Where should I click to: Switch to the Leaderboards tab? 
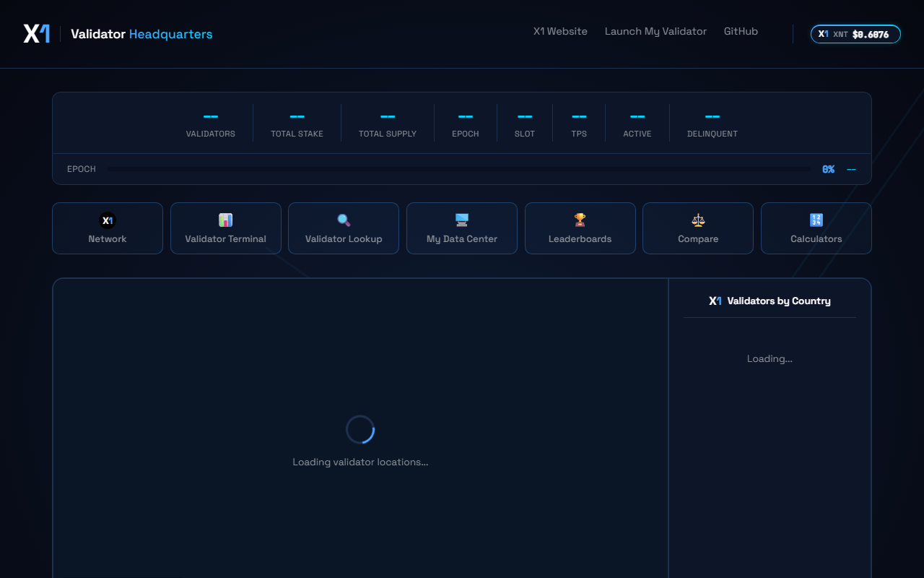pos(580,228)
